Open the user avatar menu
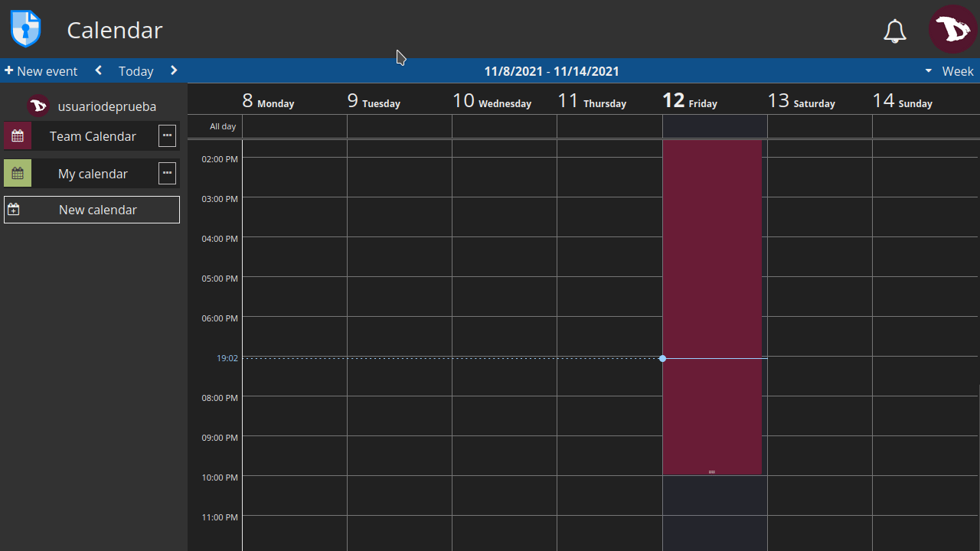 [952, 29]
